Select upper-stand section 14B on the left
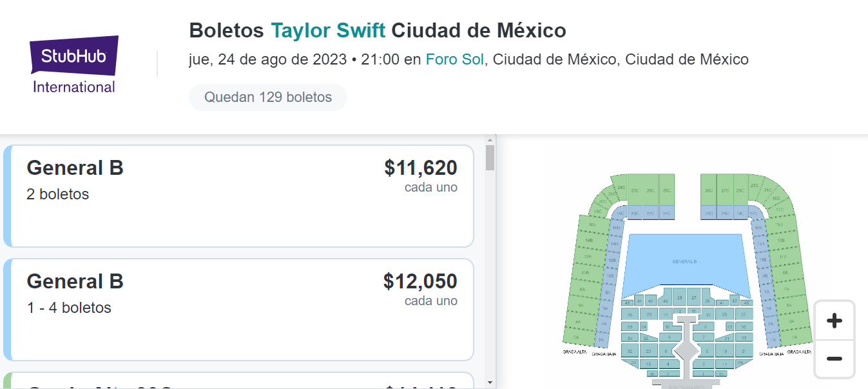Viewport: 868px width, 389px height. click(x=589, y=241)
